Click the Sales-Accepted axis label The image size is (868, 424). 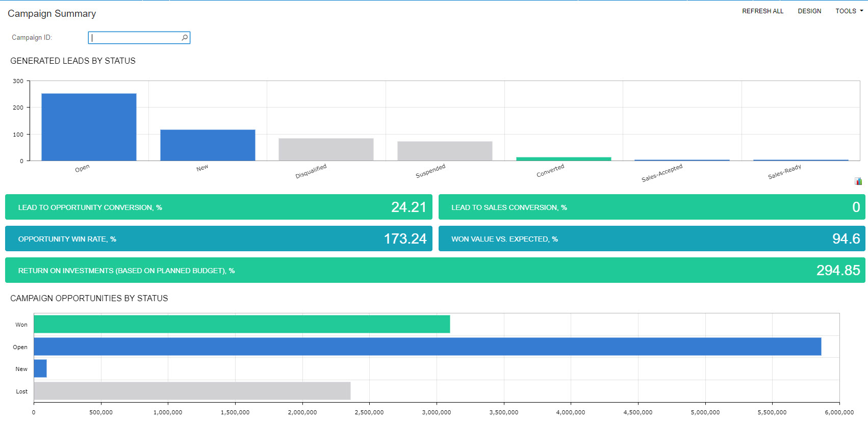(x=662, y=173)
